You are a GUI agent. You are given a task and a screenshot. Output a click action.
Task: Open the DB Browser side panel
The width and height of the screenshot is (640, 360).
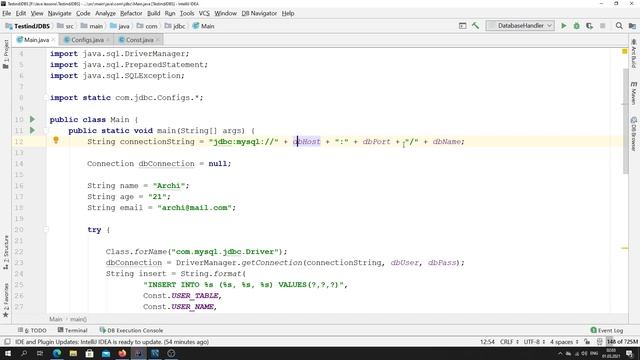coord(633,134)
